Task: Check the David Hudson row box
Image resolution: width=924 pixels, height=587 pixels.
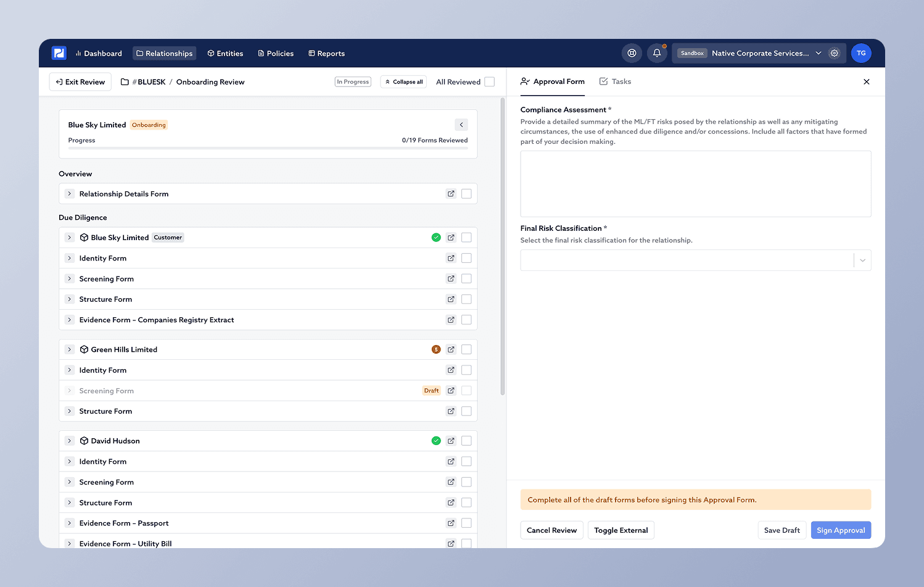Action: tap(466, 441)
